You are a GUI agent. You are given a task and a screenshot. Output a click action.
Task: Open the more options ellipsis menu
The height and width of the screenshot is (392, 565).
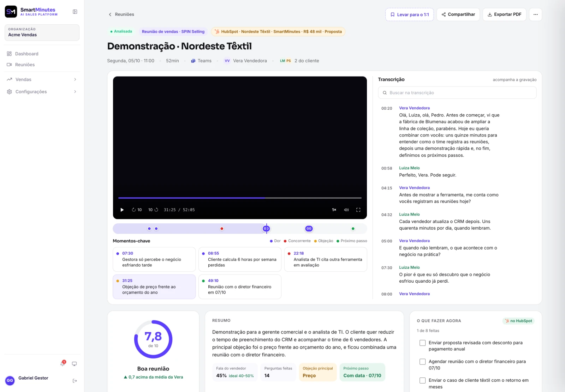click(x=535, y=14)
